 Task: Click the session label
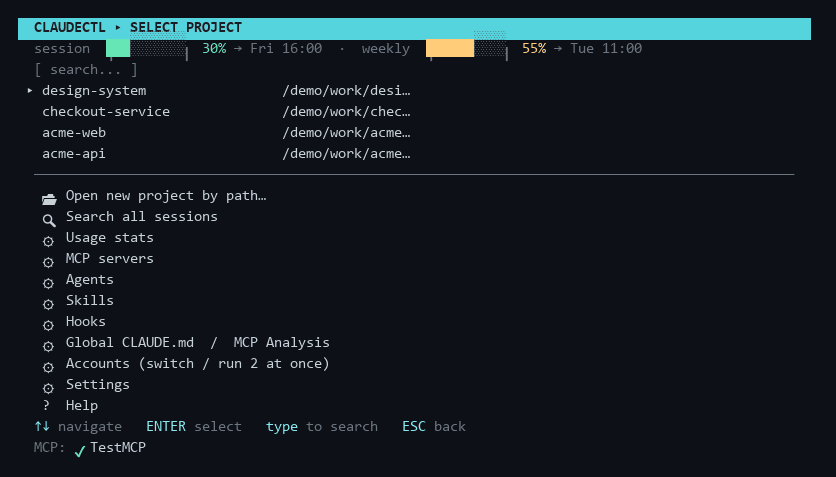pos(62,48)
